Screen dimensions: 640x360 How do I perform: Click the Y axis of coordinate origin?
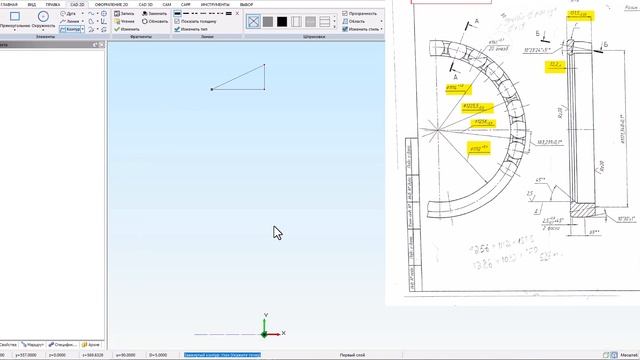(x=264, y=323)
